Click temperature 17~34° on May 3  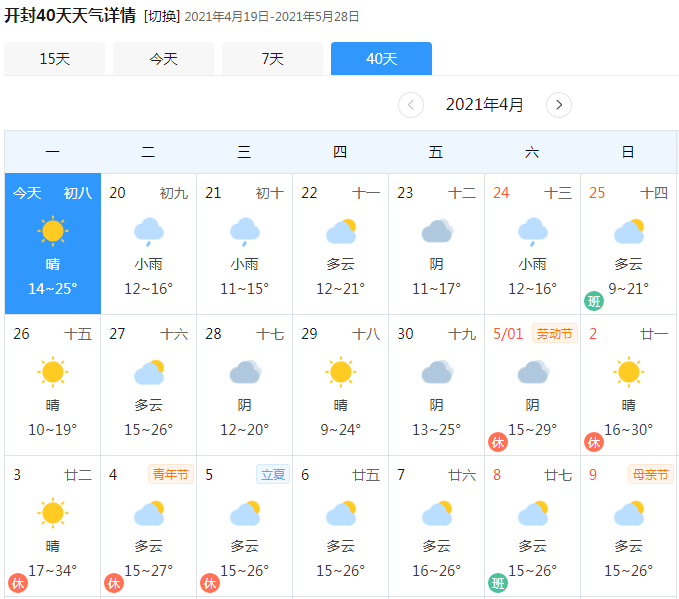tap(53, 570)
